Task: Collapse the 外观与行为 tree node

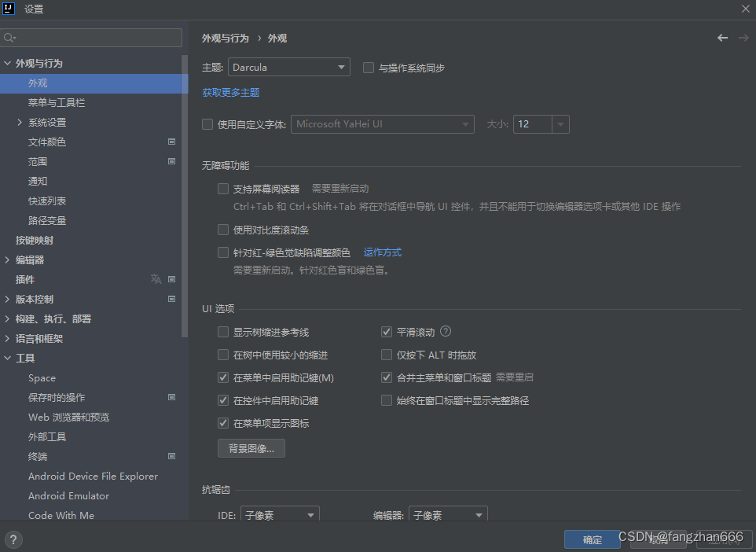Action: [x=7, y=63]
